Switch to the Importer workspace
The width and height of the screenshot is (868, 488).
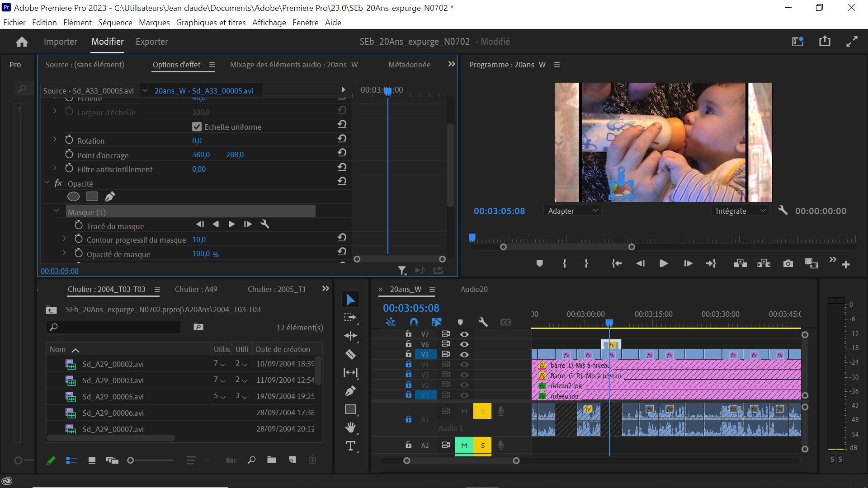click(61, 42)
